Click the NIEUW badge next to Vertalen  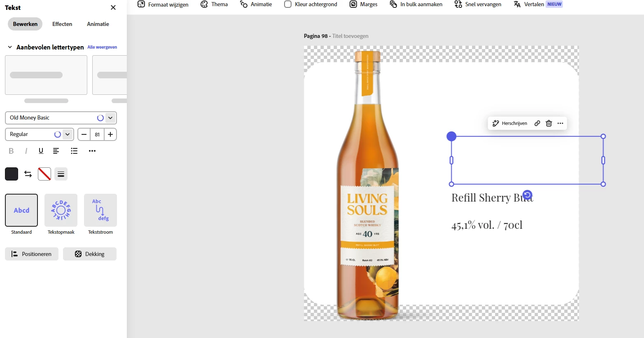[x=554, y=4]
